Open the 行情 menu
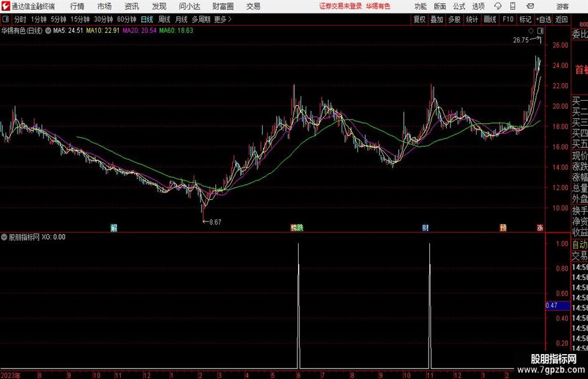 coord(77,6)
